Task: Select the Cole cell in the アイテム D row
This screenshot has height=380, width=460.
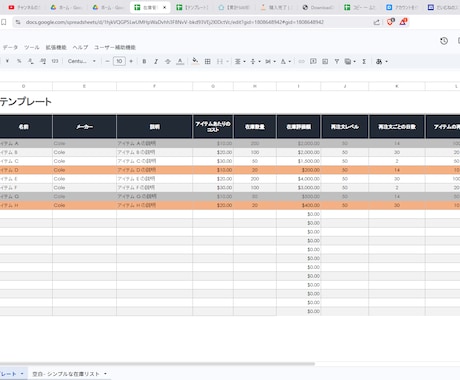Action: (84, 170)
